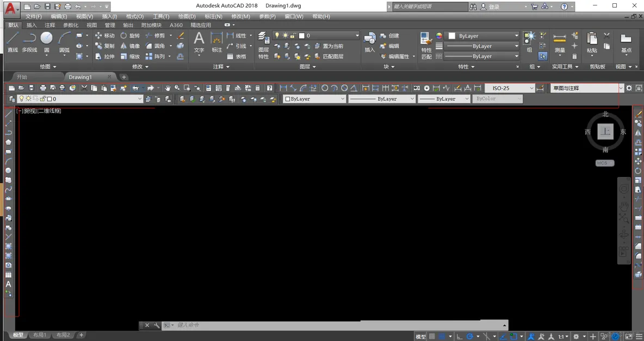The height and width of the screenshot is (341, 644).
Task: Click the multiline text A icon in left toolbar
Action: coord(8,284)
